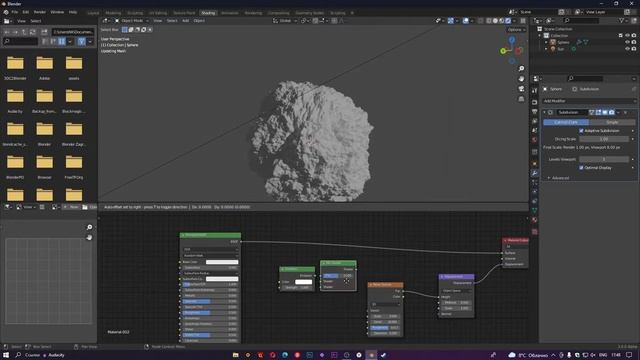Open the Modifier wrench tab in Properties
Viewport: 640px width, 360px height.
[x=535, y=173]
